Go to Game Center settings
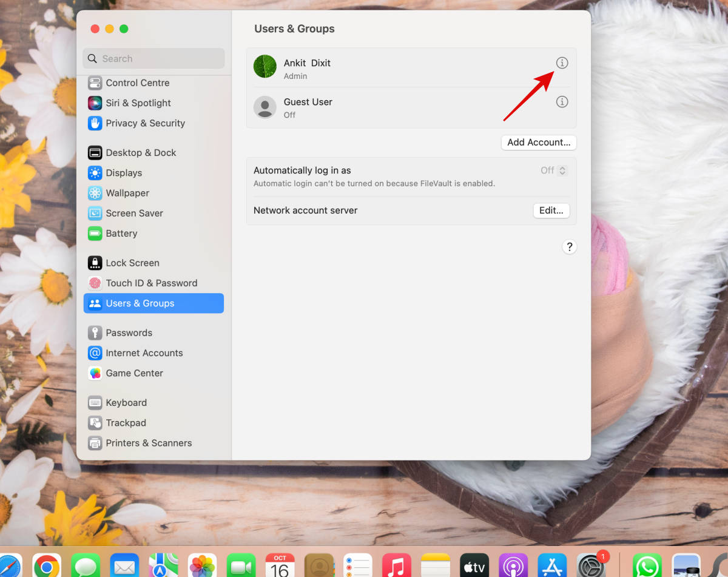The height and width of the screenshot is (577, 728). (x=134, y=373)
